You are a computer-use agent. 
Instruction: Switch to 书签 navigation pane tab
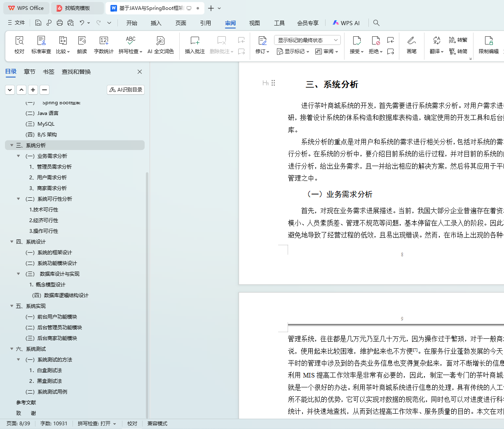click(x=49, y=72)
